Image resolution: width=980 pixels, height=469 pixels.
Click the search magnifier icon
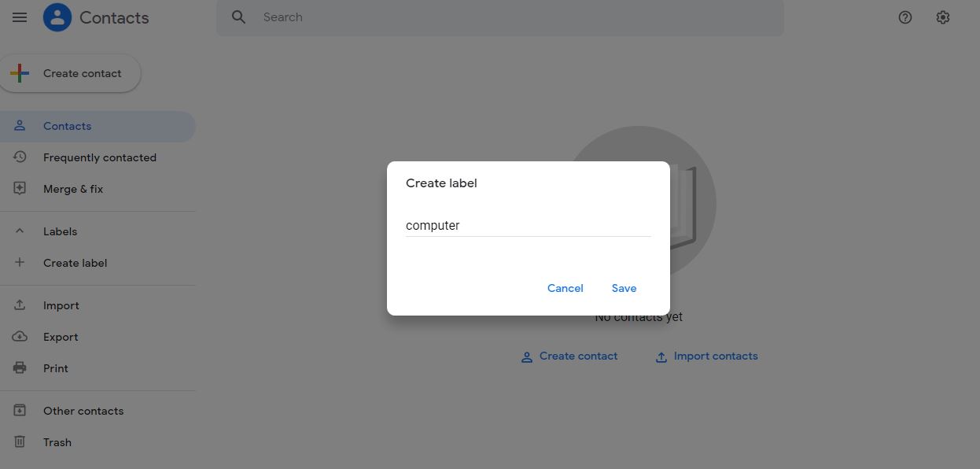(239, 17)
